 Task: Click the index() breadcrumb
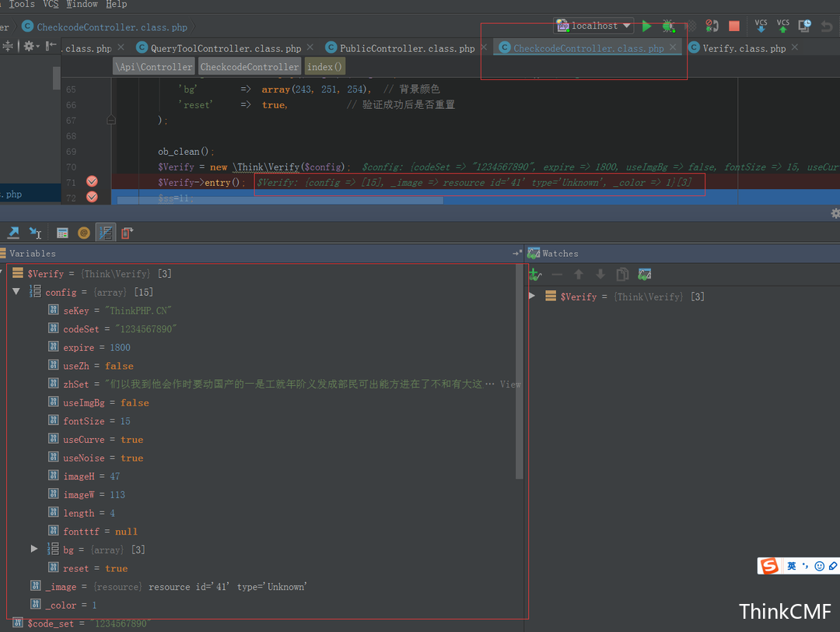click(324, 67)
